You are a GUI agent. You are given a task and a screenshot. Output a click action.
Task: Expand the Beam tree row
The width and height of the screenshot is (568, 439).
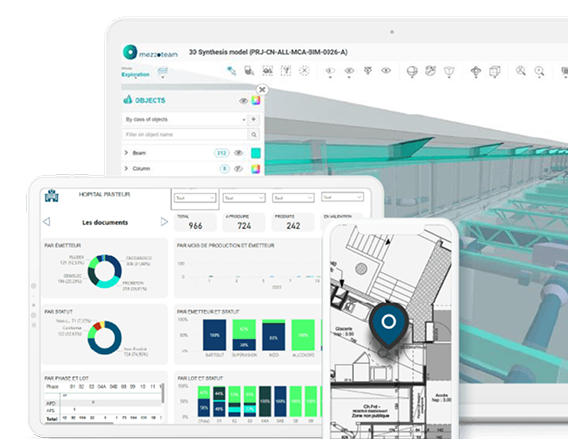click(126, 152)
